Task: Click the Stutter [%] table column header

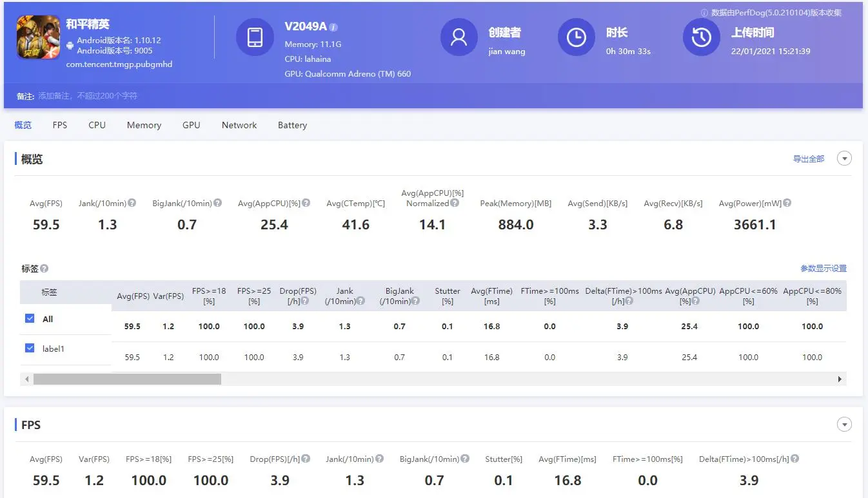Action: [x=448, y=296]
